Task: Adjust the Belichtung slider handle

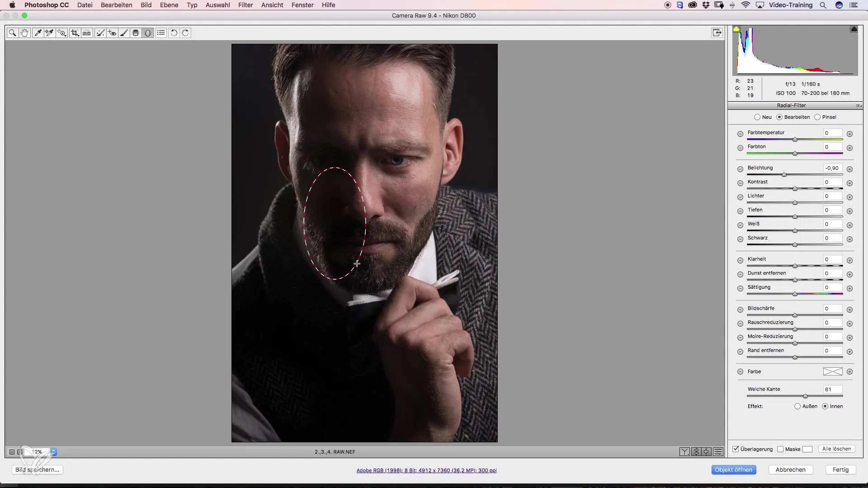Action: tap(784, 175)
